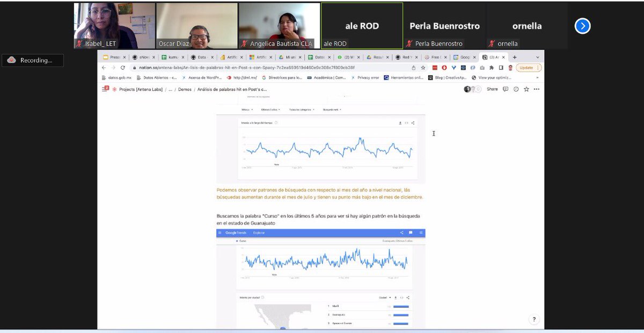Select Isabel_LET video thumbnail
Screen dimensions: 644x333
[x=114, y=26]
